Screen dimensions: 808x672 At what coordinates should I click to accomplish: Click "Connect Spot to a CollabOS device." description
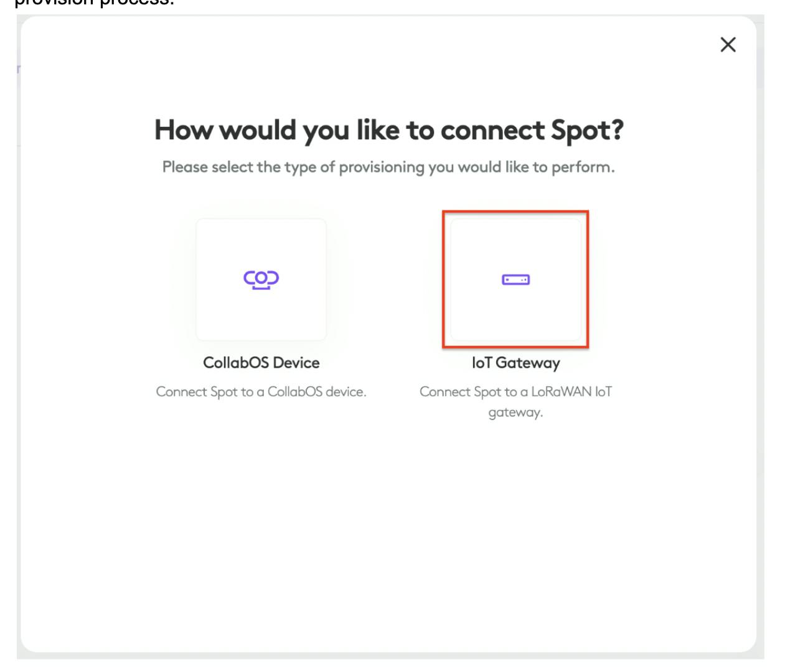pyautogui.click(x=261, y=392)
